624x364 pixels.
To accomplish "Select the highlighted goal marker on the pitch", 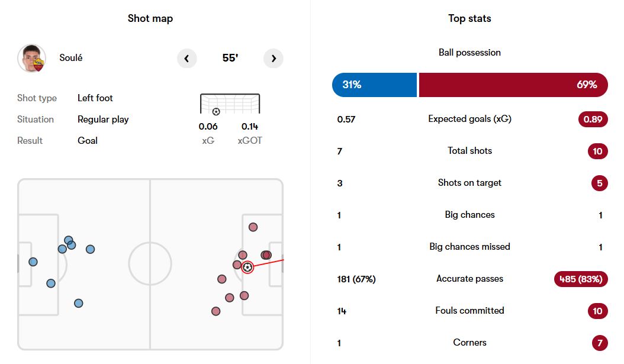I will pos(247,267).
